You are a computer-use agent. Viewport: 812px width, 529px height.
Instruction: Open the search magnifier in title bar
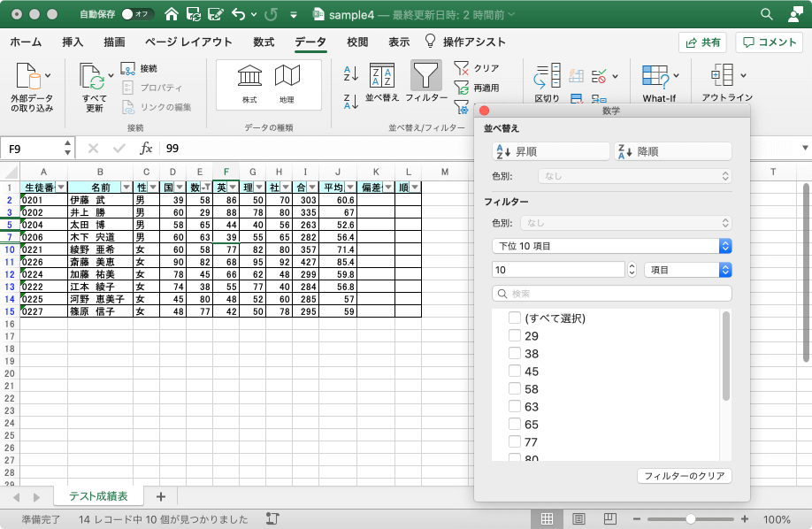coord(766,14)
